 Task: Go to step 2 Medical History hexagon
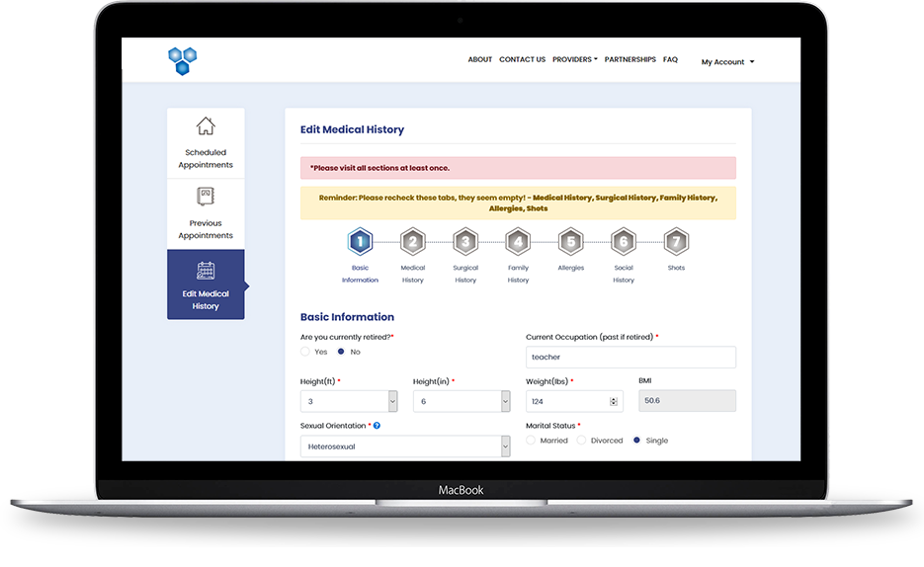(412, 241)
